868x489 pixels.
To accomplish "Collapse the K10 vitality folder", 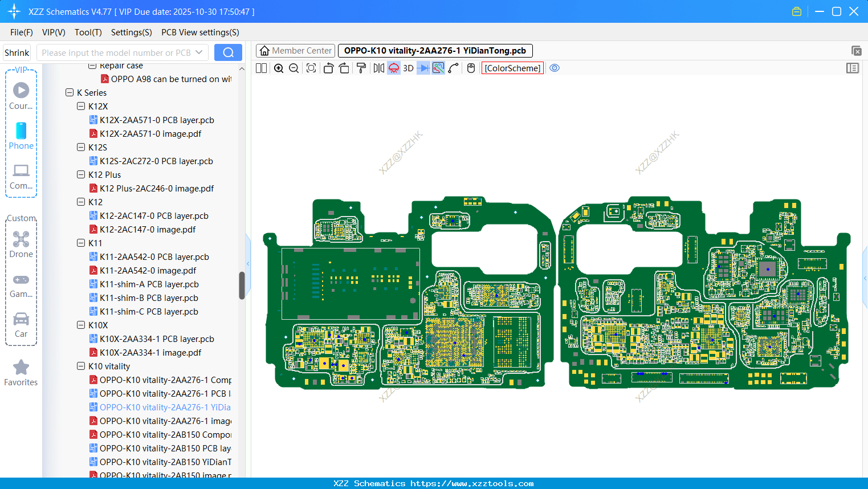I will [81, 366].
